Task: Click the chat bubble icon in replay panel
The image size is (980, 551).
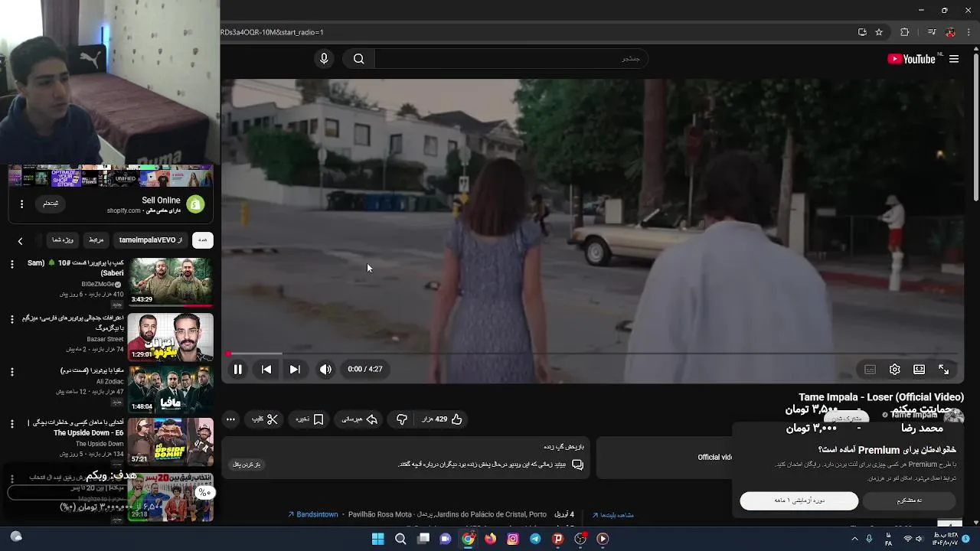Action: click(578, 465)
